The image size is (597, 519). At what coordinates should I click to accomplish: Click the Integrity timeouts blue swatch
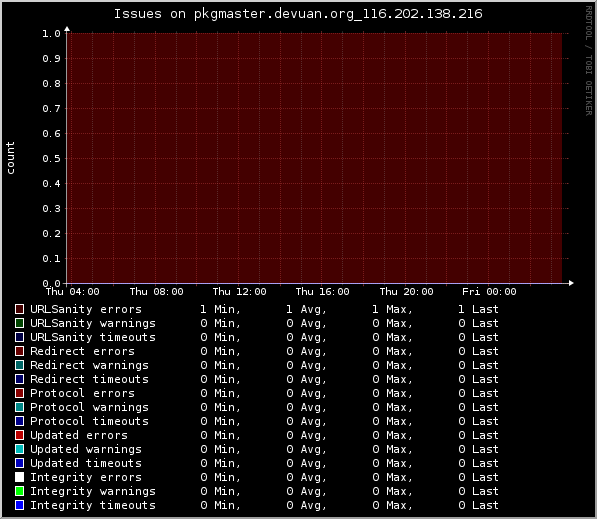pos(19,505)
